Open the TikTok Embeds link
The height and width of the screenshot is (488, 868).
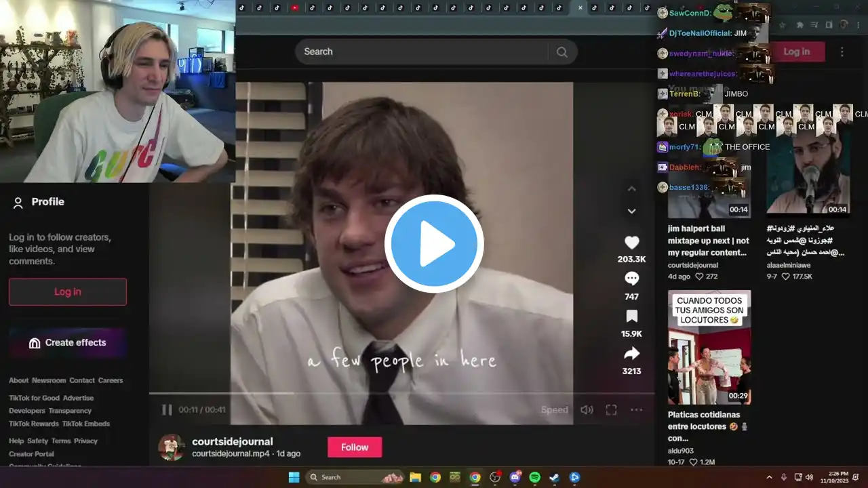click(x=86, y=424)
